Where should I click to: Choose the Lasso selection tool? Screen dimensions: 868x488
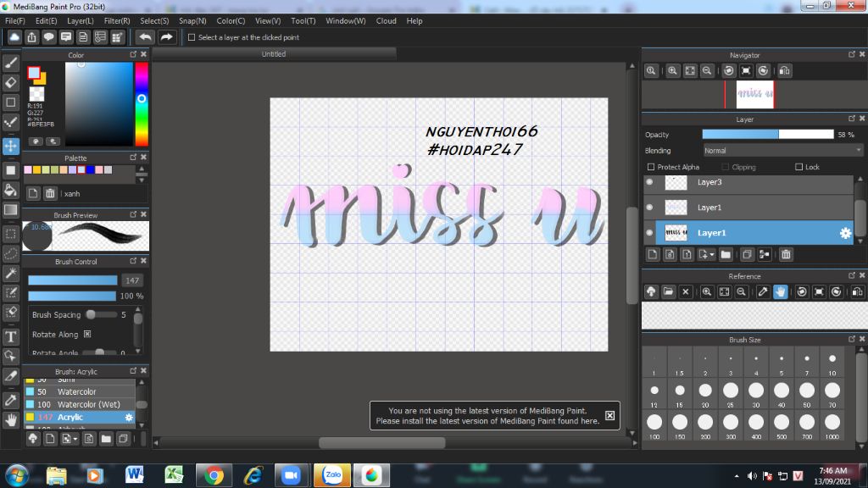10,253
